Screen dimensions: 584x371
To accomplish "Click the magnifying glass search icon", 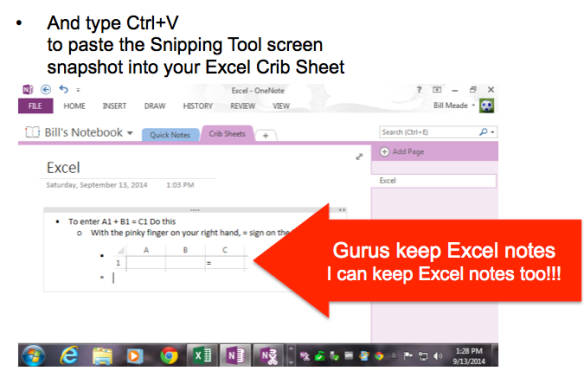I will [483, 132].
